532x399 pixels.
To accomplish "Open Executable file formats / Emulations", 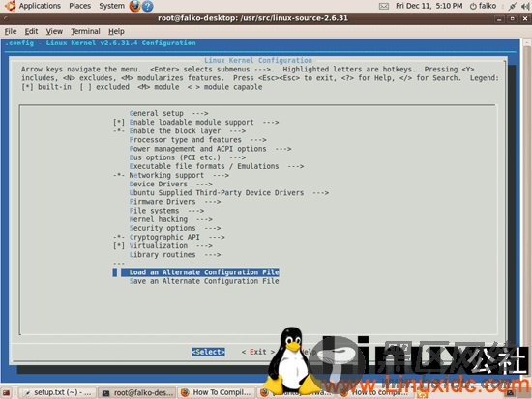I will click(x=217, y=166).
